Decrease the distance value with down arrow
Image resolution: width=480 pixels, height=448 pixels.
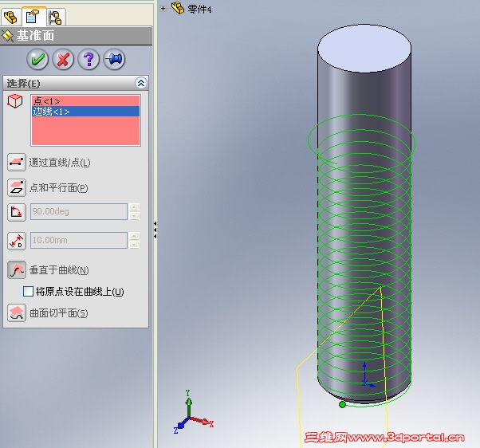pyautogui.click(x=135, y=245)
